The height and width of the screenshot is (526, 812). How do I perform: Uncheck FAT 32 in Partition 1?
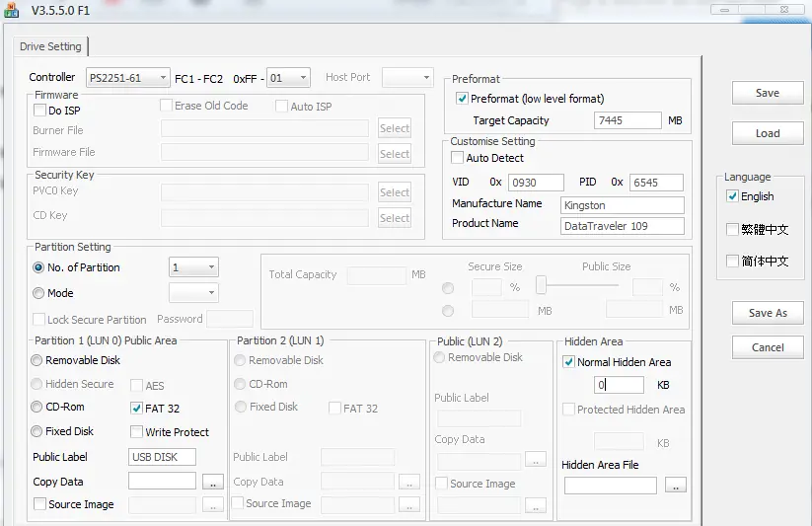tap(137, 408)
